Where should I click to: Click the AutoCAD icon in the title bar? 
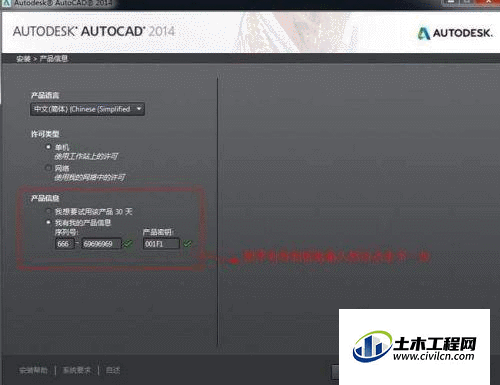click(6, 3)
